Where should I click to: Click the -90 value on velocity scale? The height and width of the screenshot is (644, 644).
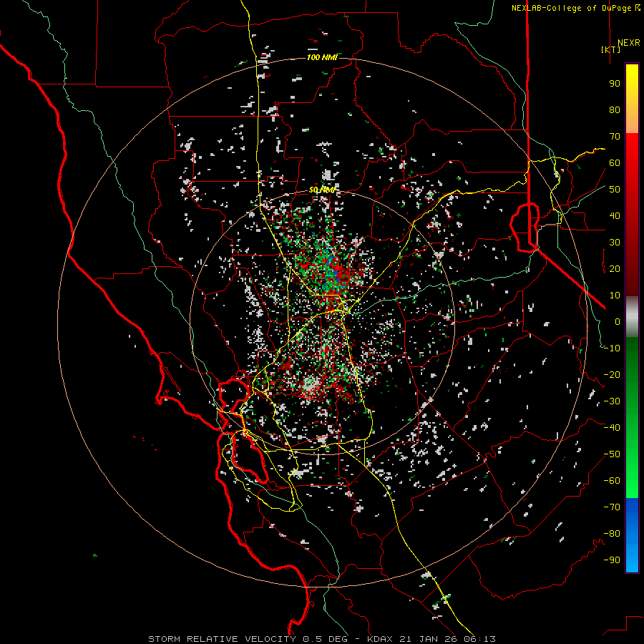[x=612, y=560]
